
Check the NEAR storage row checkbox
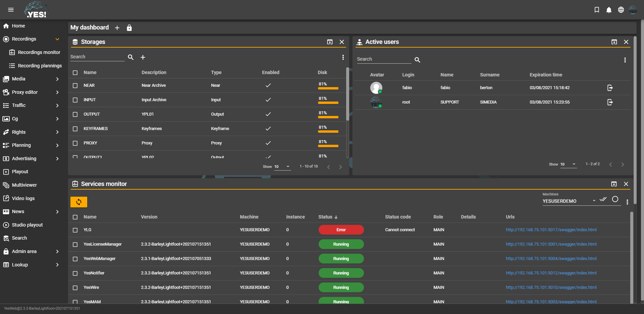pyautogui.click(x=75, y=85)
